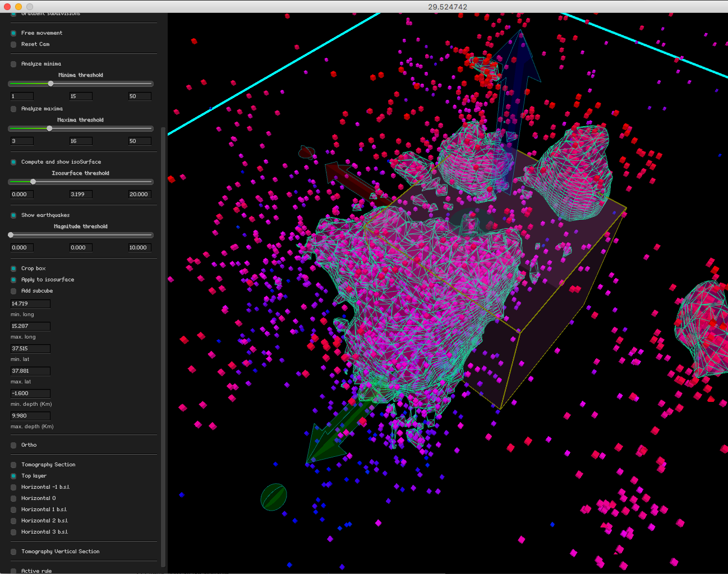728x574 pixels.
Task: Select the green striped sphere handle
Action: point(274,497)
